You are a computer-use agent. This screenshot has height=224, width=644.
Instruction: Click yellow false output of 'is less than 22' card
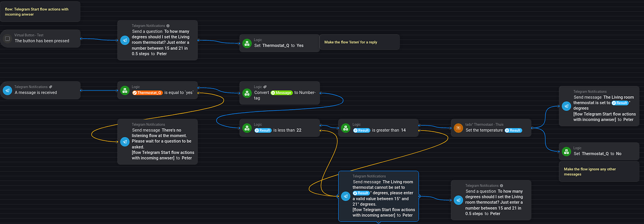point(321,131)
